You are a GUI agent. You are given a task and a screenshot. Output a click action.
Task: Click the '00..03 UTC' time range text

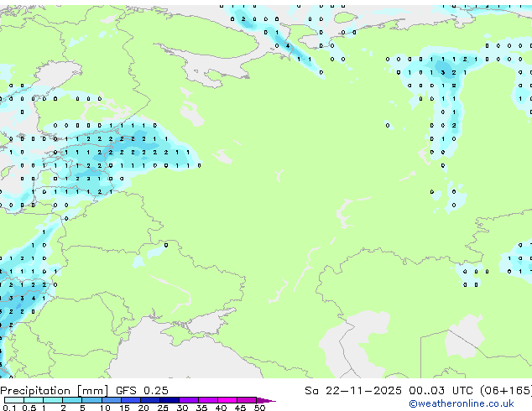pos(441,391)
